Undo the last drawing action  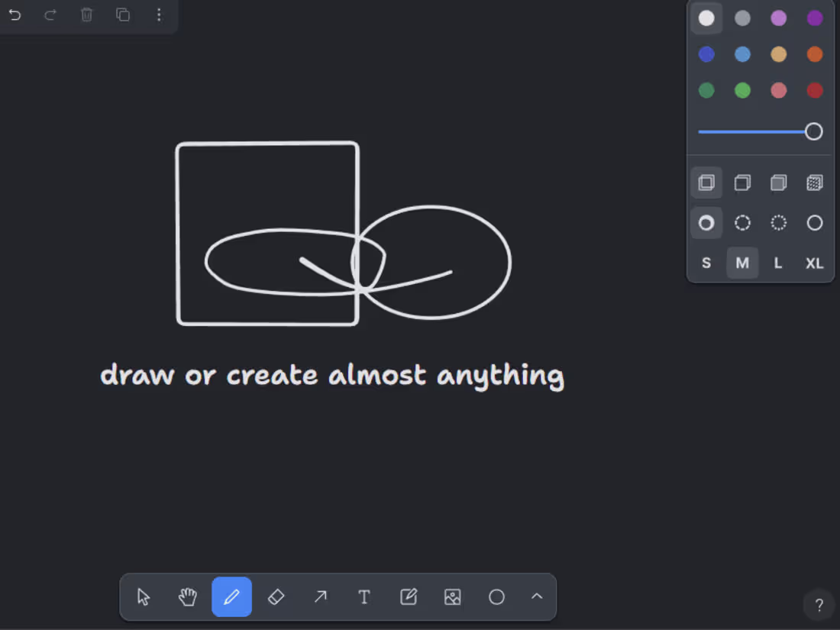coord(15,15)
